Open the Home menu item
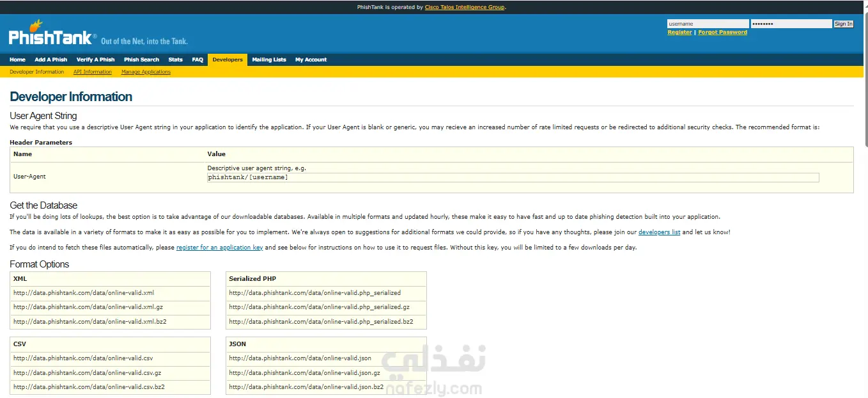 [x=17, y=60]
